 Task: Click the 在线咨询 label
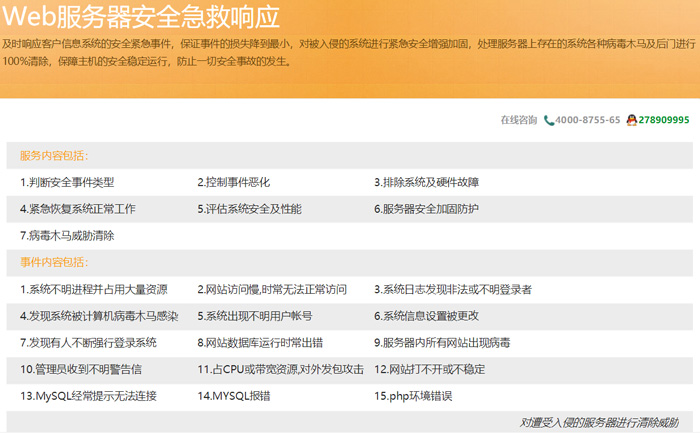coord(519,120)
